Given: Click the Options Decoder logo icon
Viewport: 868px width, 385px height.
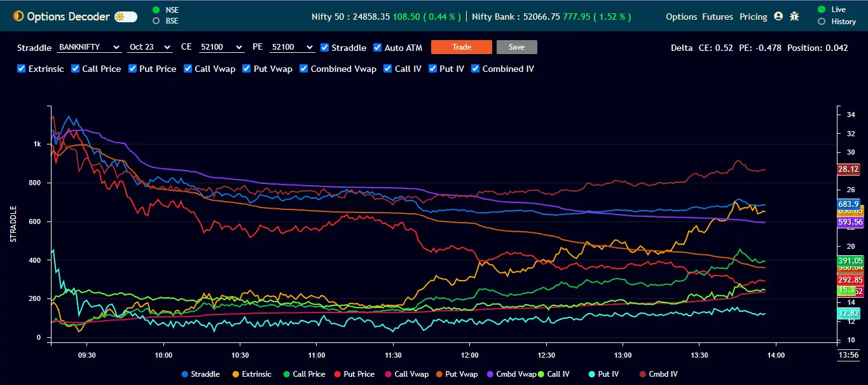Looking at the screenshot, I should [x=18, y=17].
